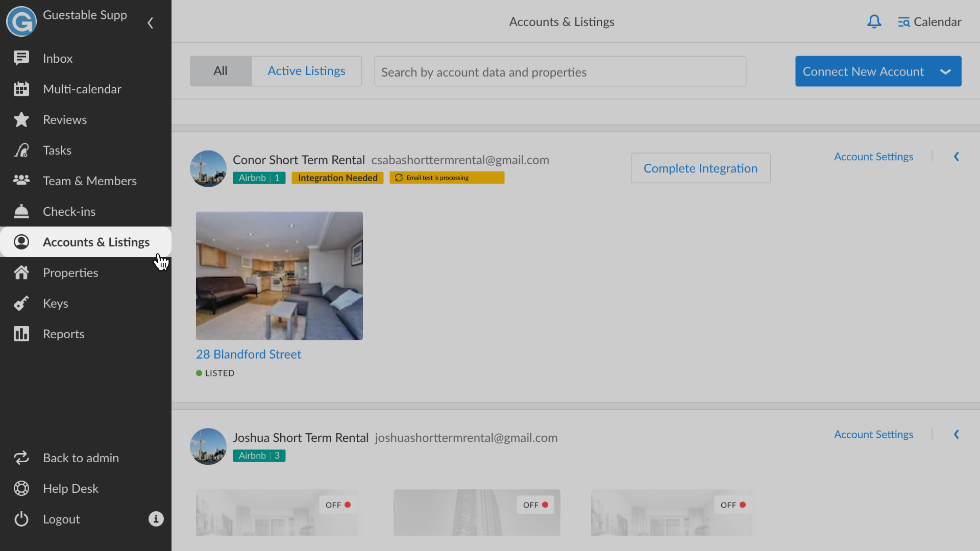The height and width of the screenshot is (551, 980).
Task: Open the 28 Blandford Street link
Action: [249, 354]
